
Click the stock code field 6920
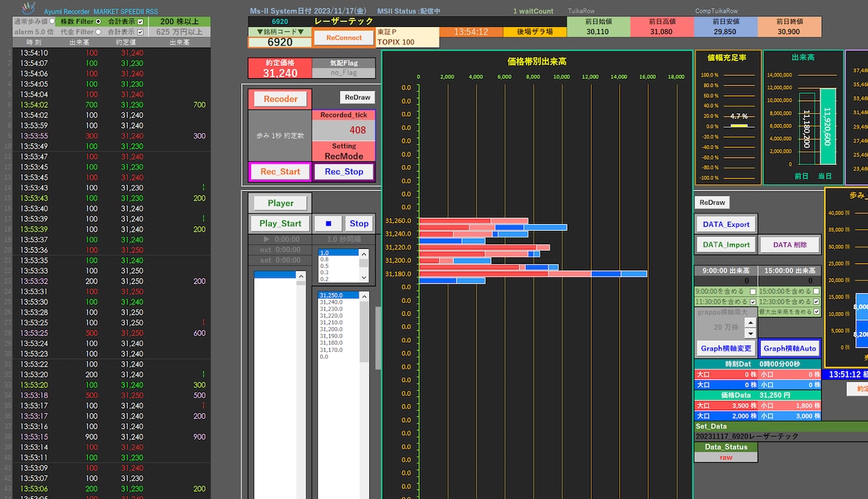[280, 42]
